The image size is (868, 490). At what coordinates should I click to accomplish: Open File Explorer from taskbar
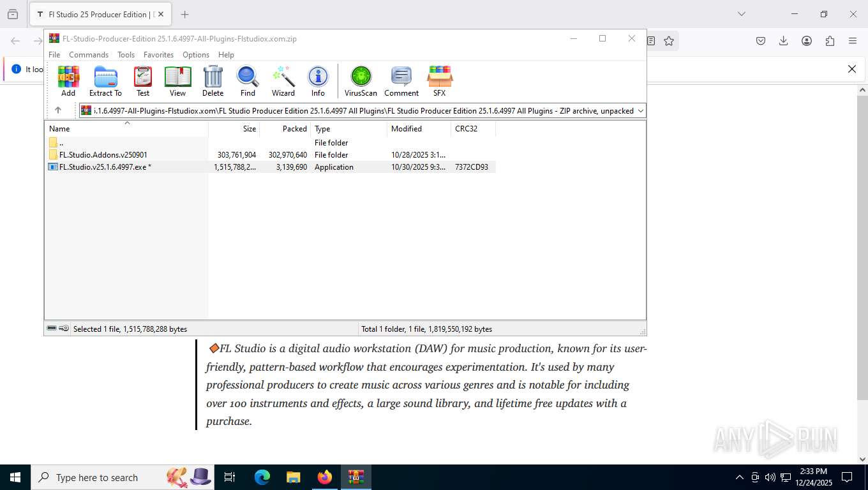point(294,477)
